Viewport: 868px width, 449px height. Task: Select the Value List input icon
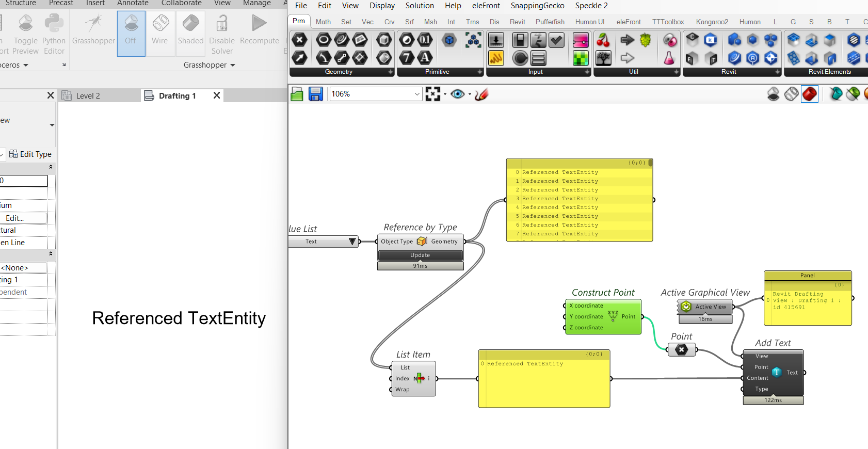[538, 58]
